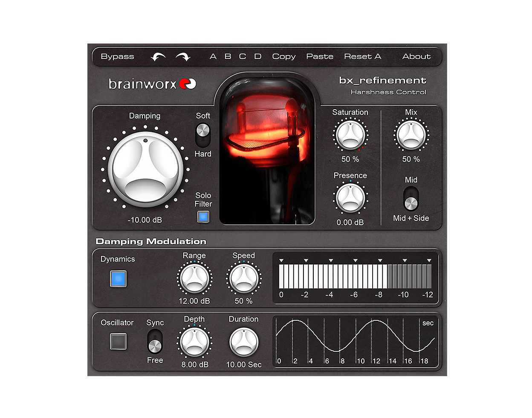Click the "Damping Modulation" heading
Image resolution: width=532 pixels, height=418 pixels.
pyautogui.click(x=151, y=241)
